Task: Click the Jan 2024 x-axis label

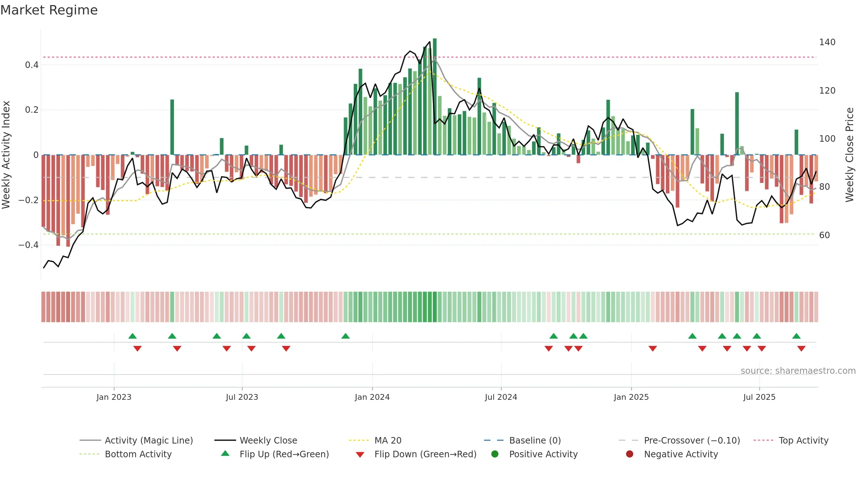Action: click(x=372, y=397)
